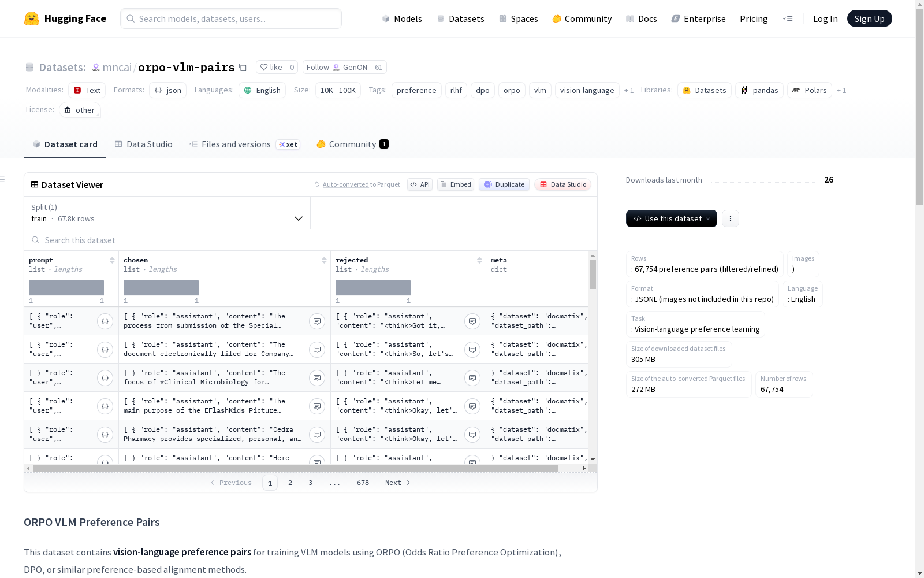The height and width of the screenshot is (578, 924).
Task: Click the Embed viewer button
Action: point(456,184)
